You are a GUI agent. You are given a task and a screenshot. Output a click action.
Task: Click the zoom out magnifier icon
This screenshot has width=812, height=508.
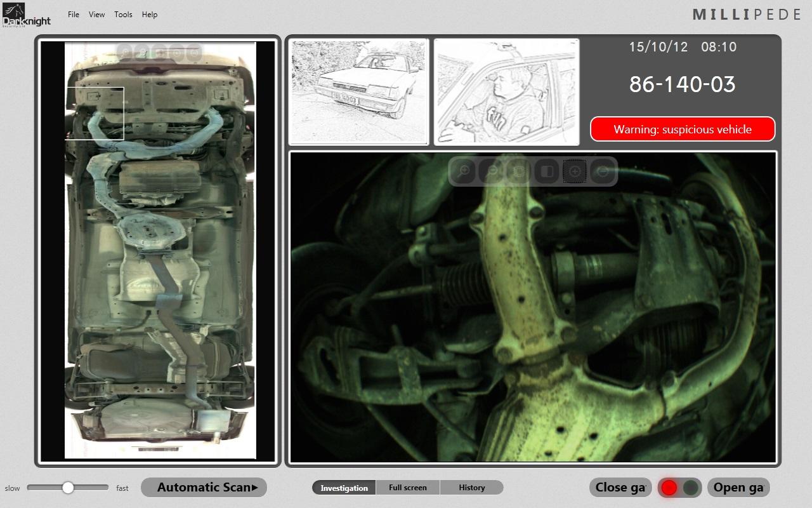(x=492, y=171)
